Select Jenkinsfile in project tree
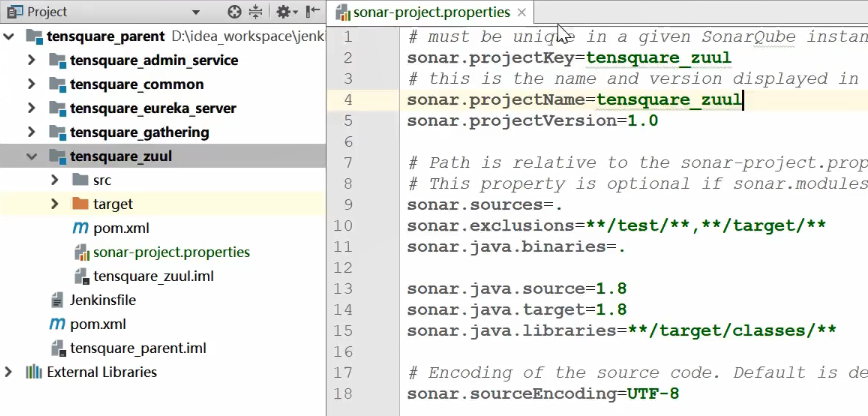Screen dimensions: 868x416 102,300
